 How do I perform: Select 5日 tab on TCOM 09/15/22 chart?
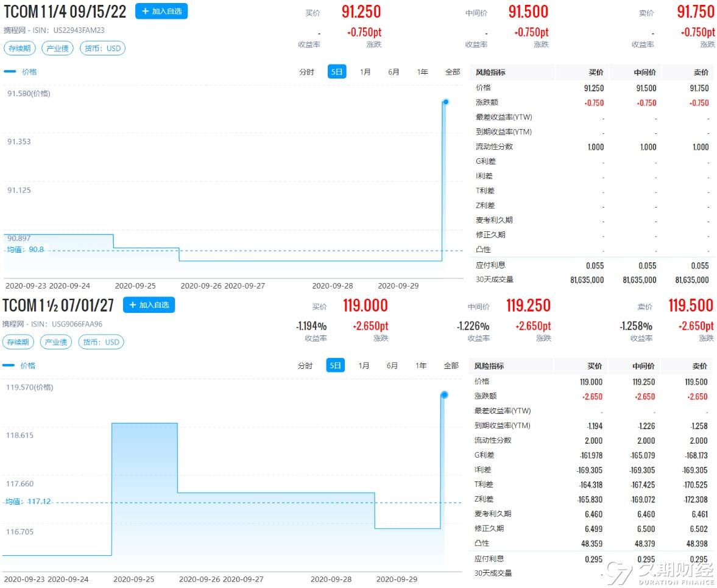(x=337, y=72)
